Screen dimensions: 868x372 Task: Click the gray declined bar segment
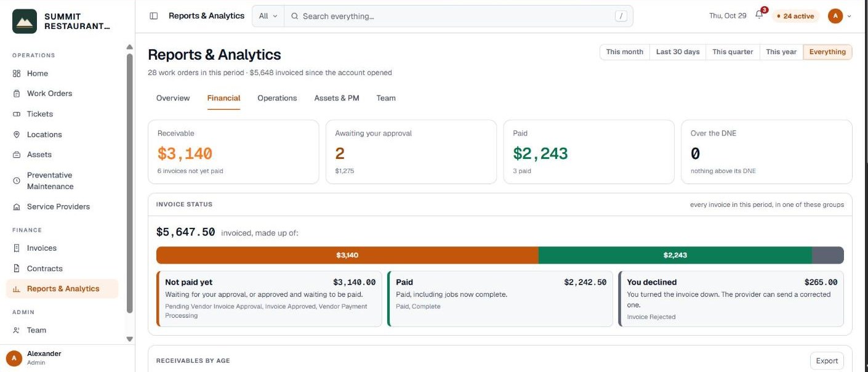[828, 255]
